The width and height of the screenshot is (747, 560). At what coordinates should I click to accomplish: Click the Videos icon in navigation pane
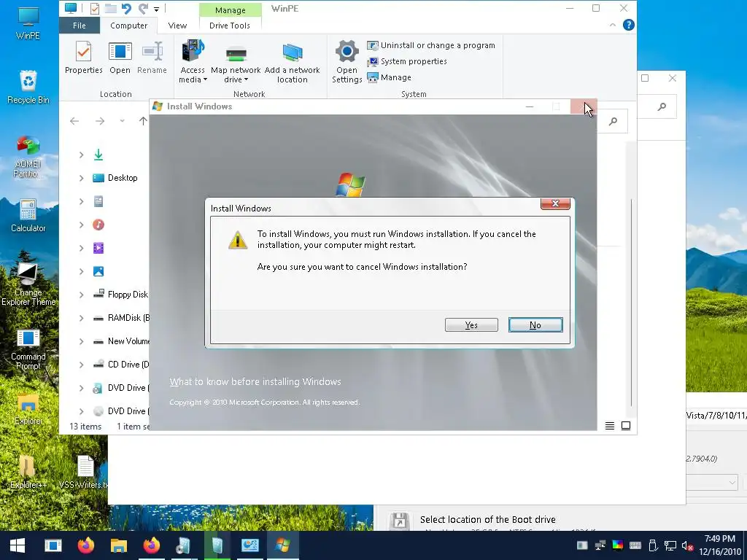[98, 248]
